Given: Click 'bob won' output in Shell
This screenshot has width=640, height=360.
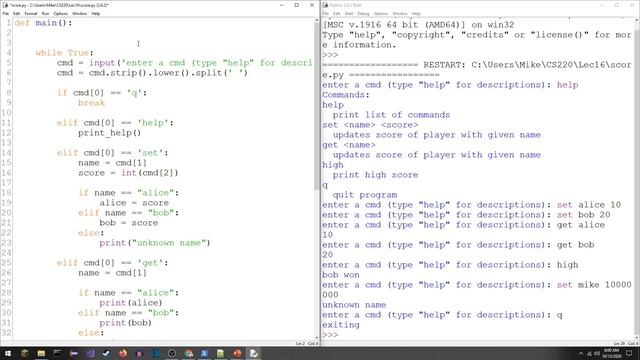Looking at the screenshot, I should click(x=341, y=275).
